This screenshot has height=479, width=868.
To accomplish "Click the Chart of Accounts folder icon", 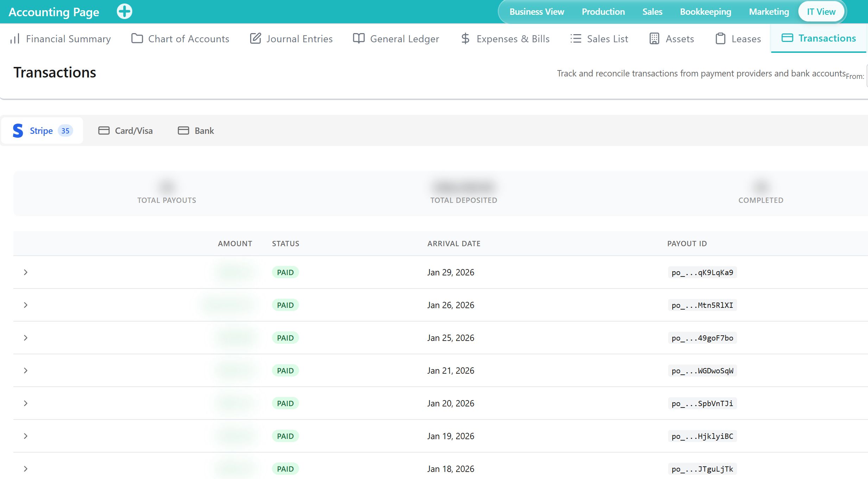I will pos(137,38).
